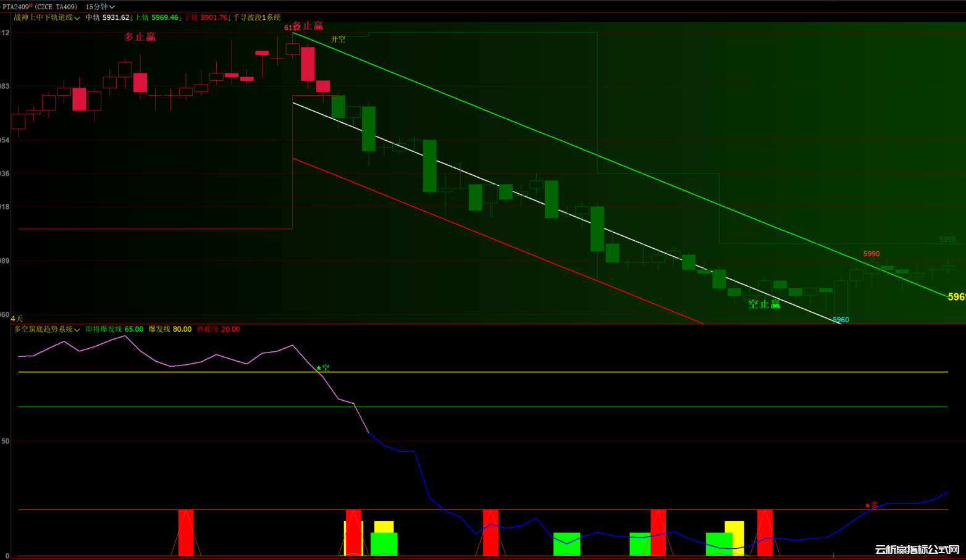Select the red lower channel line
Screen dimensions: 966x560
498,241
